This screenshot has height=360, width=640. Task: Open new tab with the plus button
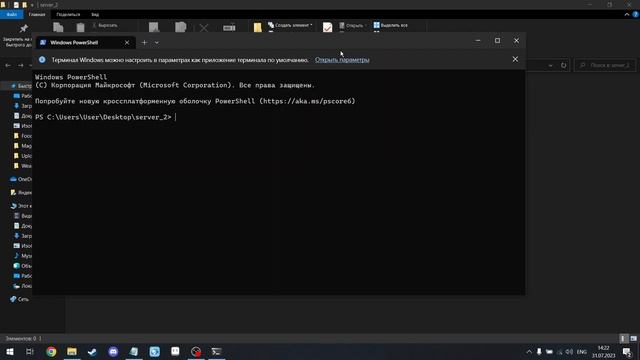pos(144,42)
